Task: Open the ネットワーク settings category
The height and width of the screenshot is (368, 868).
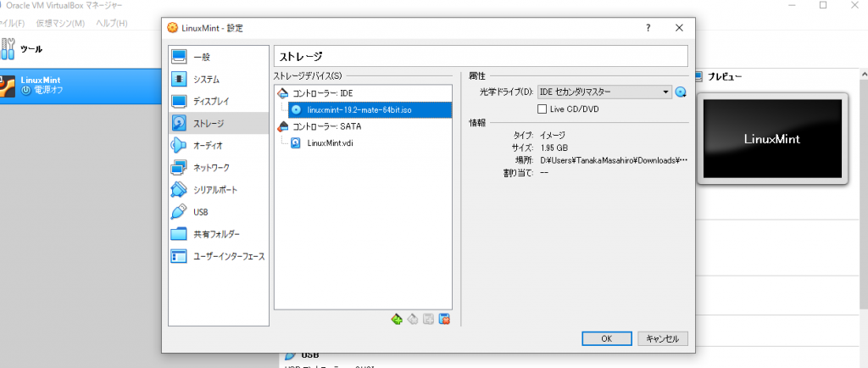Action: 218,168
